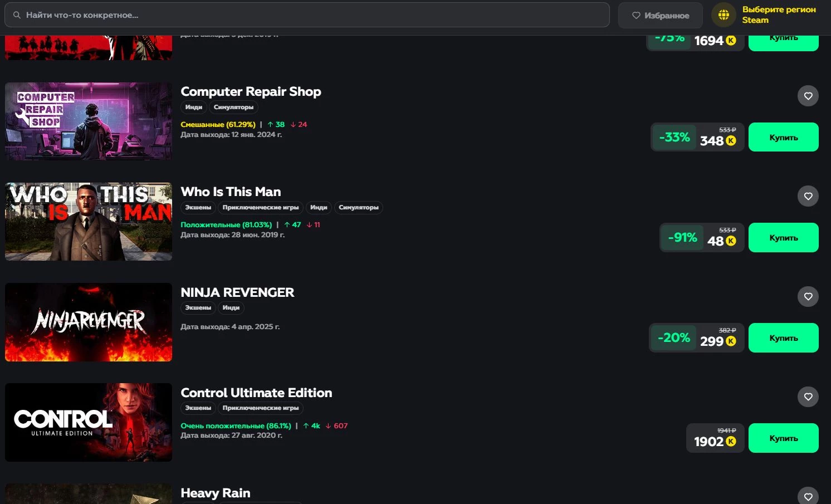Open the Steam region selector
The image size is (831, 504).
778,15
